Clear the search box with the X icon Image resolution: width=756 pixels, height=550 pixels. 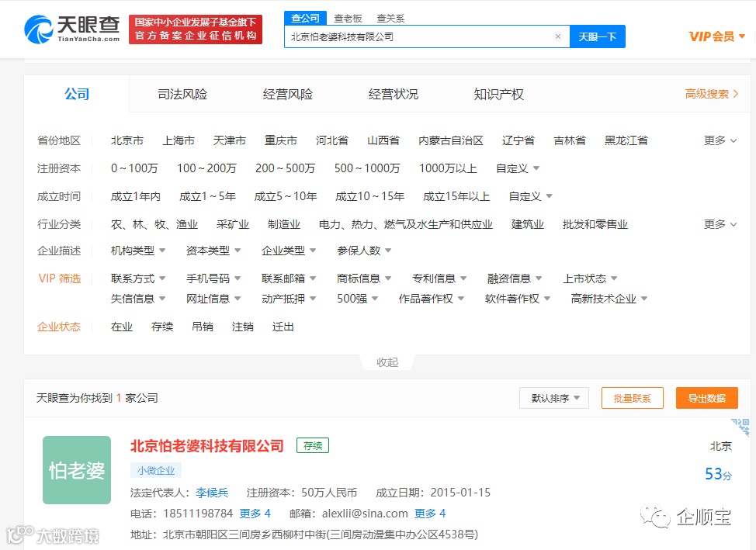pyautogui.click(x=558, y=36)
